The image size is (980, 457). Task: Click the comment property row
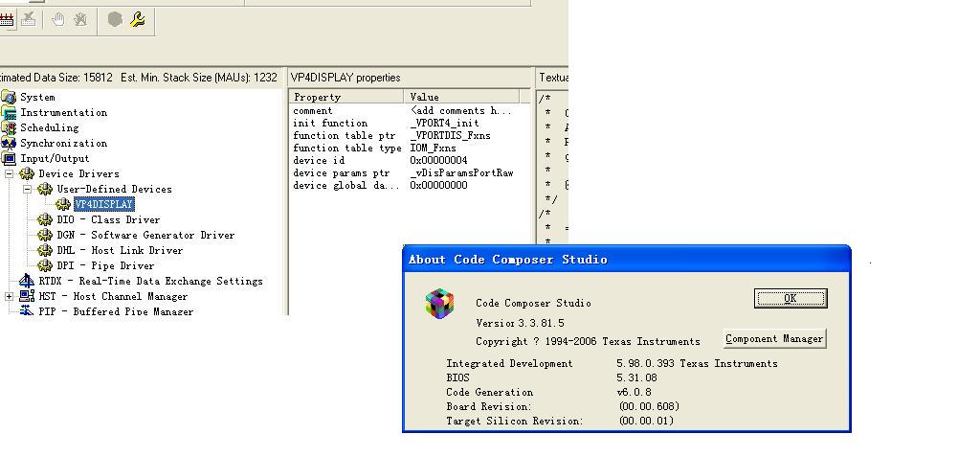pyautogui.click(x=410, y=111)
